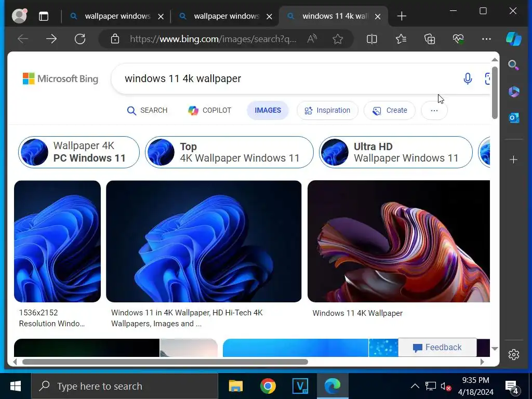Switch to COPILOT tab on Bing
Screen dimensions: 532x399
click(x=210, y=110)
